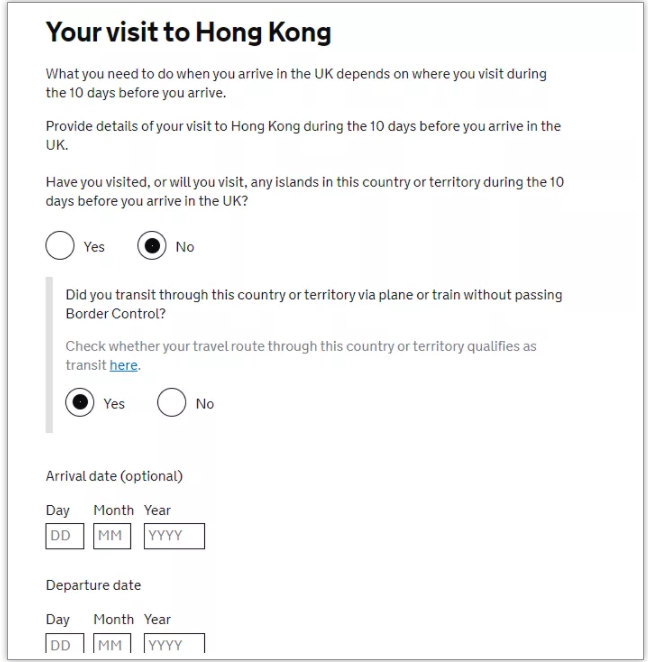Choose Yes for transit without Border Control
Image resolution: width=648 pixels, height=662 pixels.
(x=80, y=403)
